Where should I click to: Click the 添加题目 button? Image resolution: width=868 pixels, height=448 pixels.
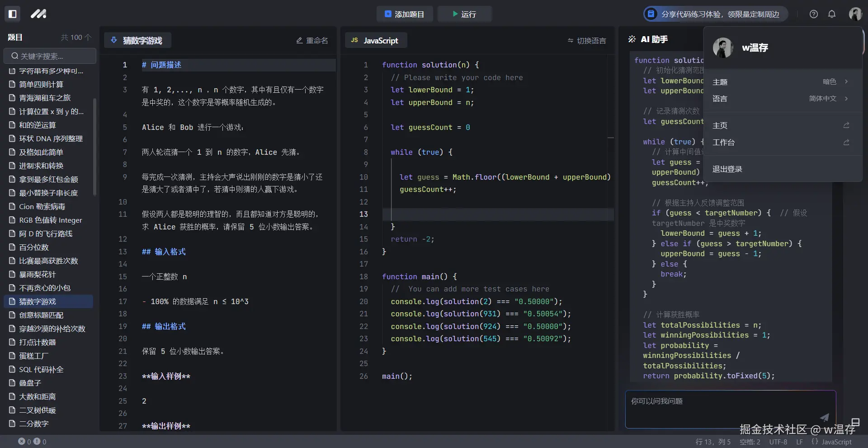pyautogui.click(x=405, y=14)
